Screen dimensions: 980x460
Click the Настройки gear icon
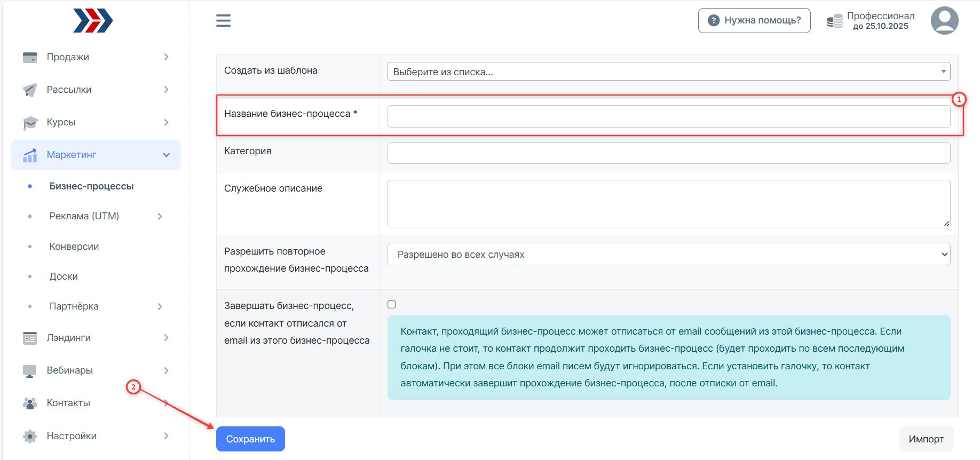[30, 436]
